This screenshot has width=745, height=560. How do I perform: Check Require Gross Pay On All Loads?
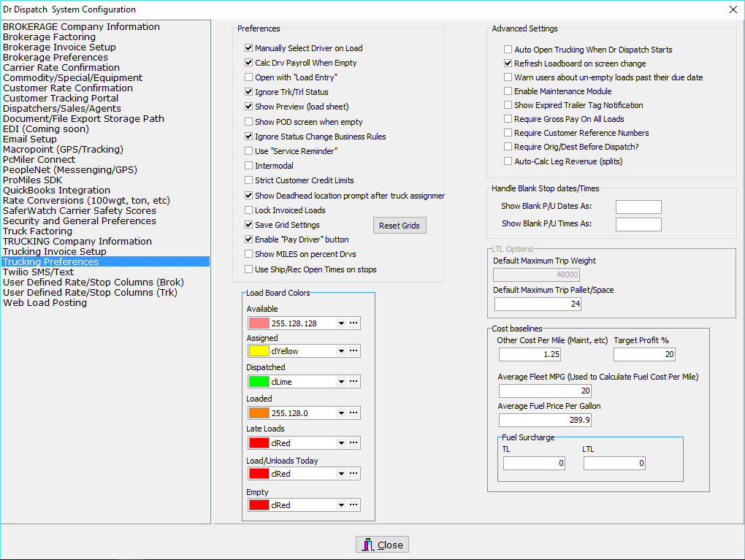point(508,119)
